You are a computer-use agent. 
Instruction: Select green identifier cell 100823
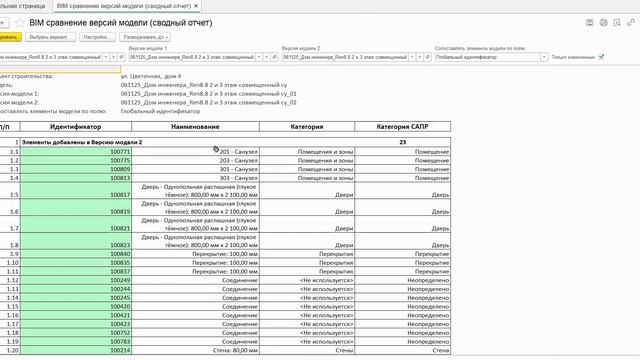pyautogui.click(x=76, y=241)
